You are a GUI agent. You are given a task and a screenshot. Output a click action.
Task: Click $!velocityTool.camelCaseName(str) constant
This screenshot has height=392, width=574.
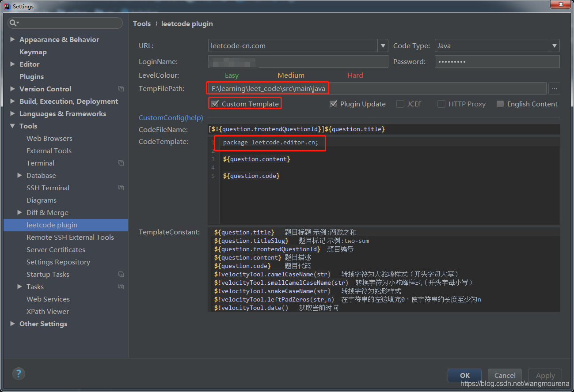pos(272,274)
